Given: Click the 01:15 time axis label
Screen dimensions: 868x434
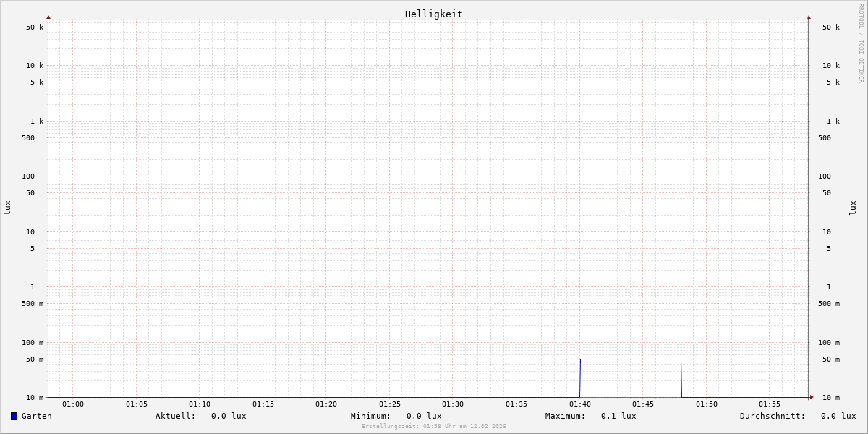Looking at the screenshot, I should point(263,404).
